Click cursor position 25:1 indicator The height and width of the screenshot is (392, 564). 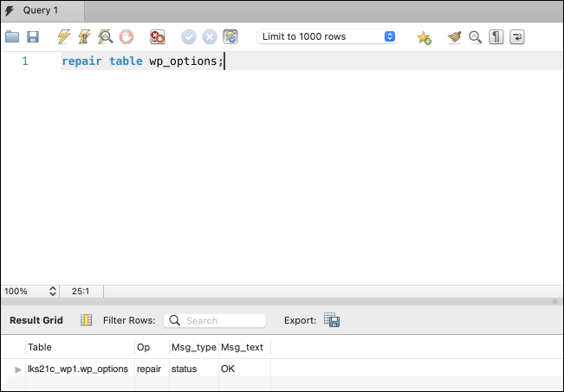coord(81,291)
